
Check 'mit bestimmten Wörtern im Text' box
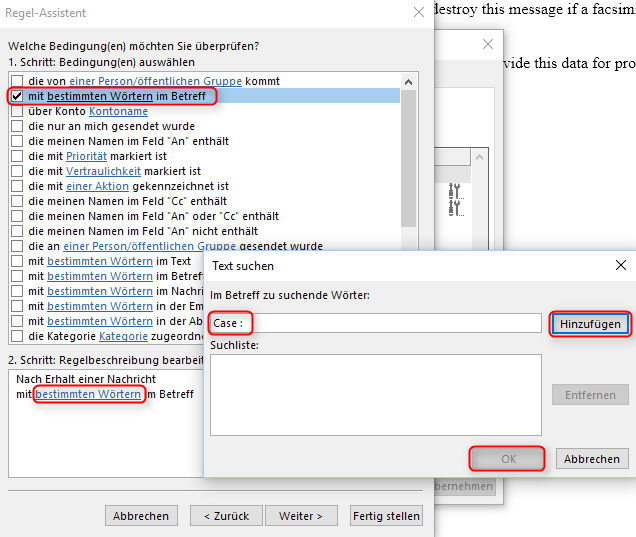[x=17, y=261]
